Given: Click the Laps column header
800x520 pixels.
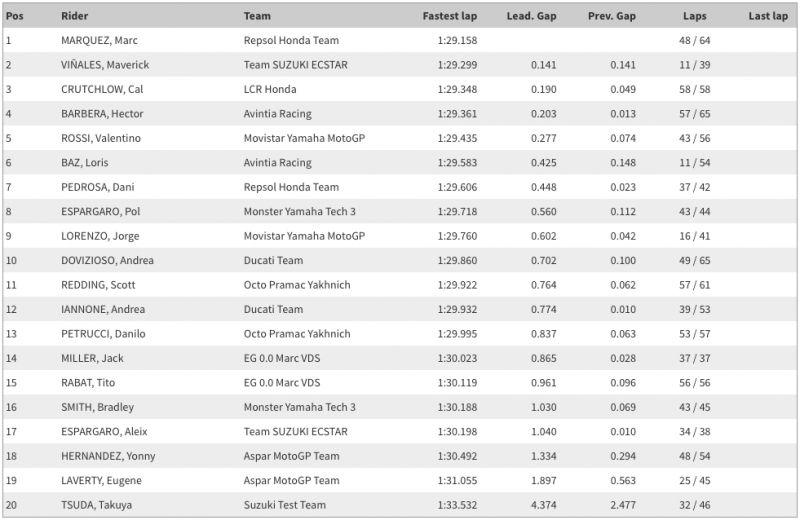Looking at the screenshot, I should (x=694, y=16).
